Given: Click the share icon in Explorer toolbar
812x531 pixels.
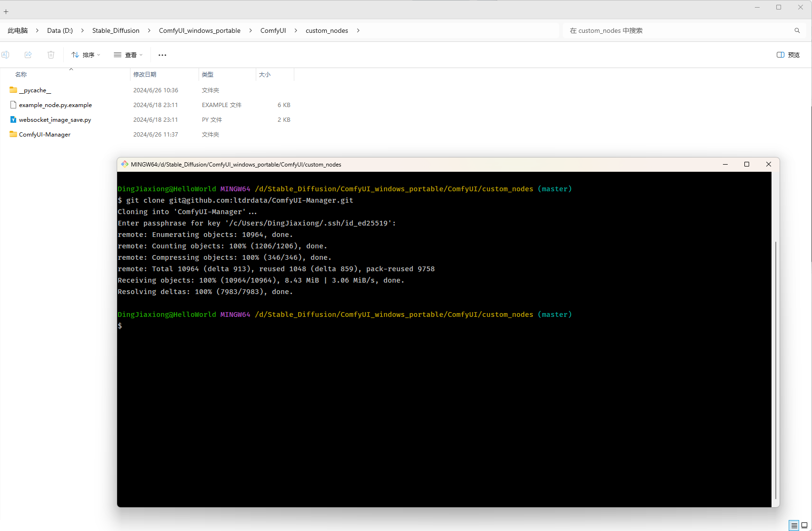Looking at the screenshot, I should pyautogui.click(x=28, y=55).
